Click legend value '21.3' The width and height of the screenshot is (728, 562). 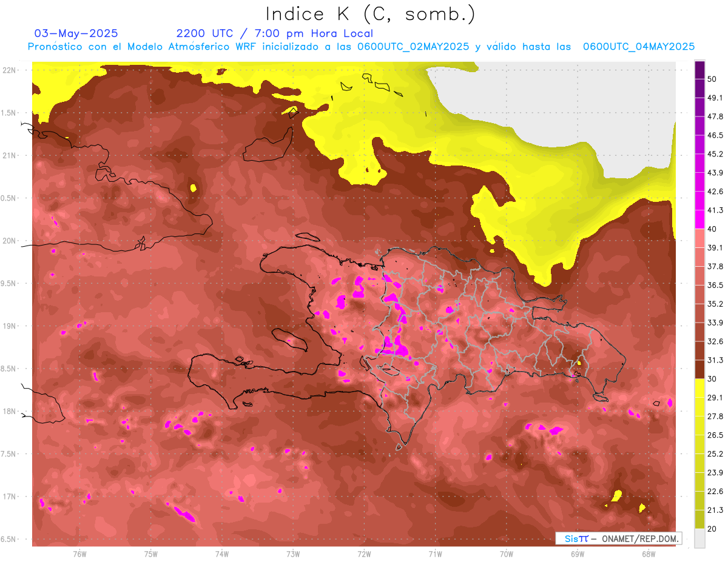click(x=715, y=510)
